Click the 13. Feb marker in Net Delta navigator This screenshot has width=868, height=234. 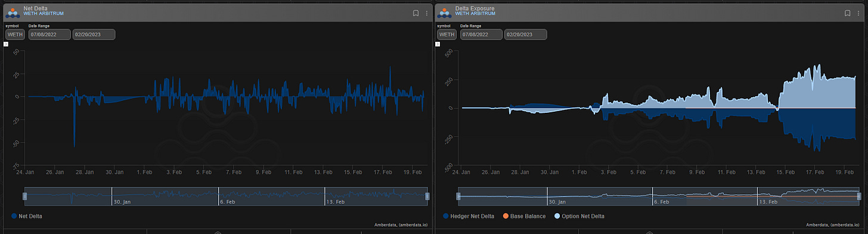336,202
